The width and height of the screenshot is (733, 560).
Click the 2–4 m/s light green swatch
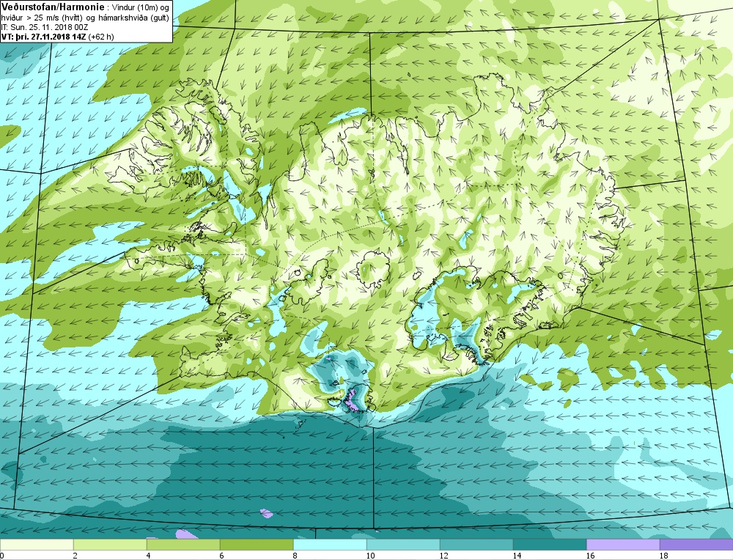[x=110, y=545]
